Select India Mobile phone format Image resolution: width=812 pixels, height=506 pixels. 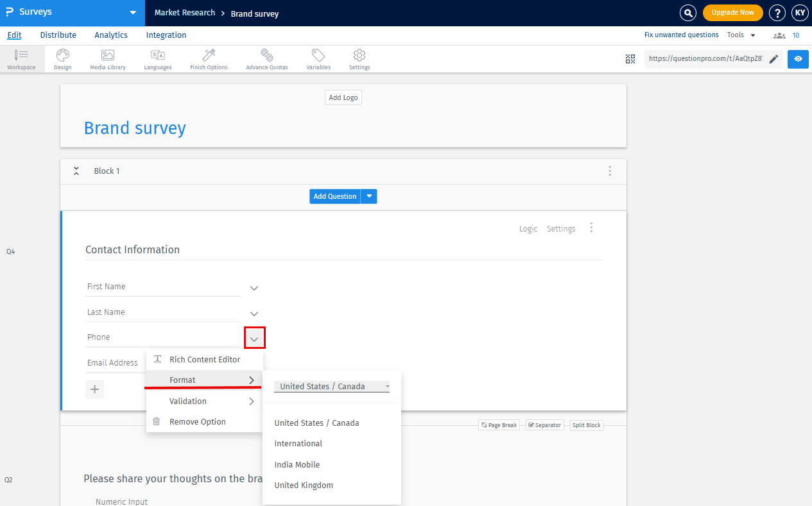(x=297, y=465)
